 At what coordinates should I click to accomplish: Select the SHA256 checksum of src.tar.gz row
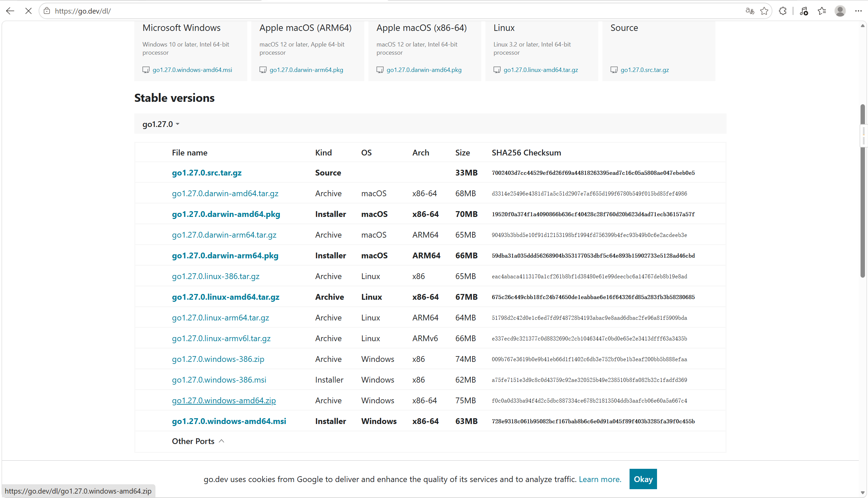[x=593, y=173]
